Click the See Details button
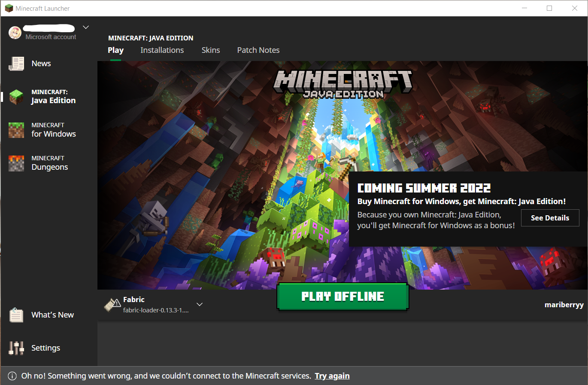The image size is (588, 385). (550, 218)
